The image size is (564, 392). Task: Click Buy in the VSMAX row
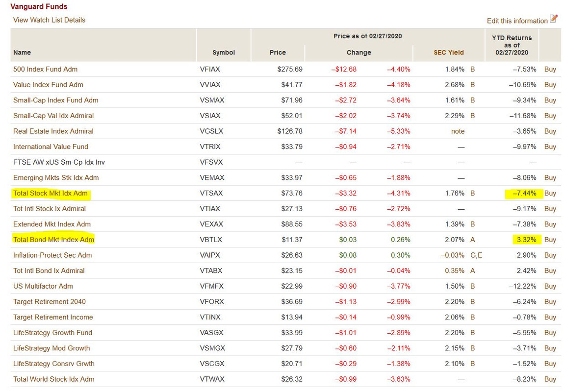coord(550,100)
